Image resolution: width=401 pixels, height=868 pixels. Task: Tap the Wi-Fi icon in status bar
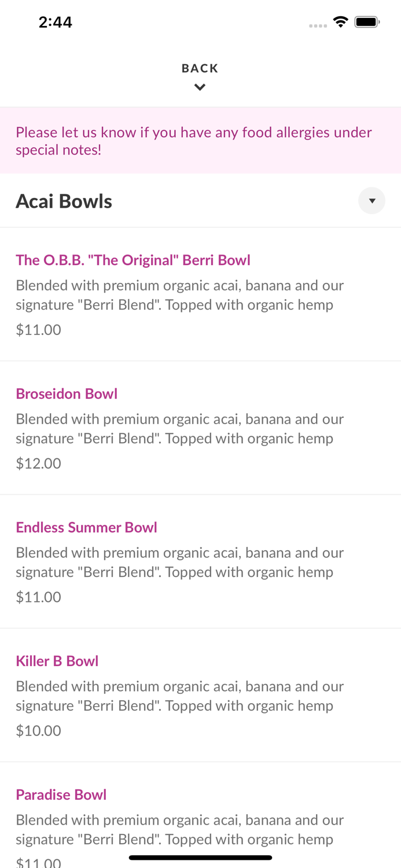[x=341, y=21]
